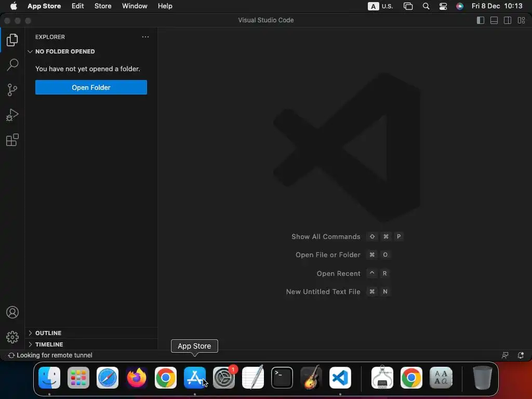Open Control Center in menu bar
The height and width of the screenshot is (399, 532).
pyautogui.click(x=443, y=6)
